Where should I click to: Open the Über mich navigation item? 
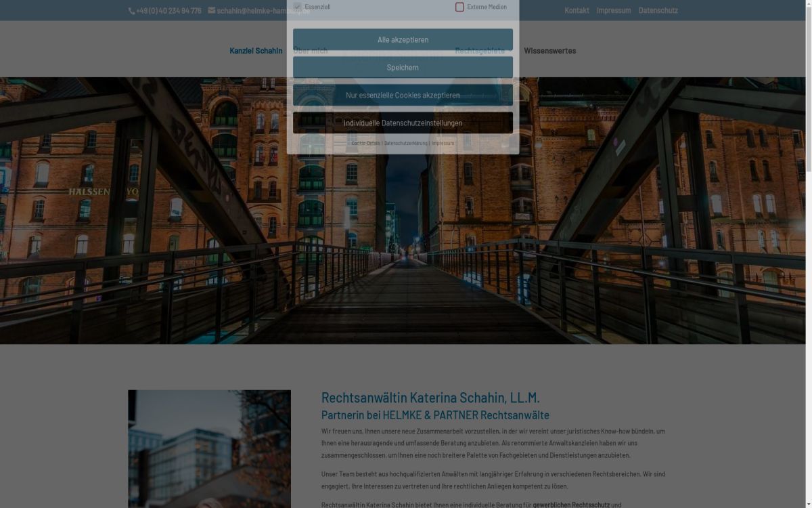310,50
